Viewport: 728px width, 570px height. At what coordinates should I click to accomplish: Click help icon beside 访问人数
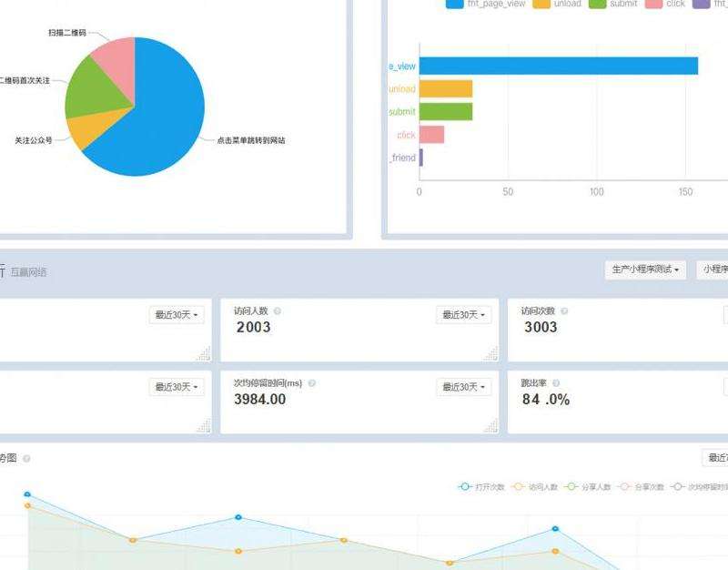click(x=278, y=311)
